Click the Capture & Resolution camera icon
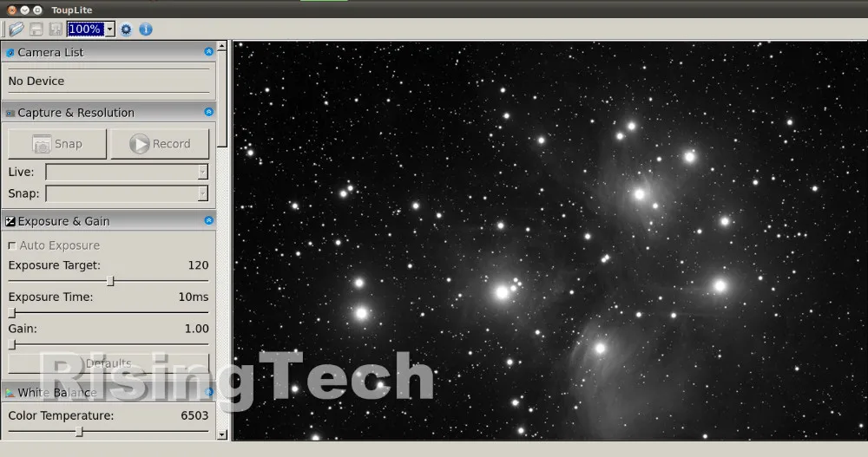The image size is (868, 457). tap(10, 113)
